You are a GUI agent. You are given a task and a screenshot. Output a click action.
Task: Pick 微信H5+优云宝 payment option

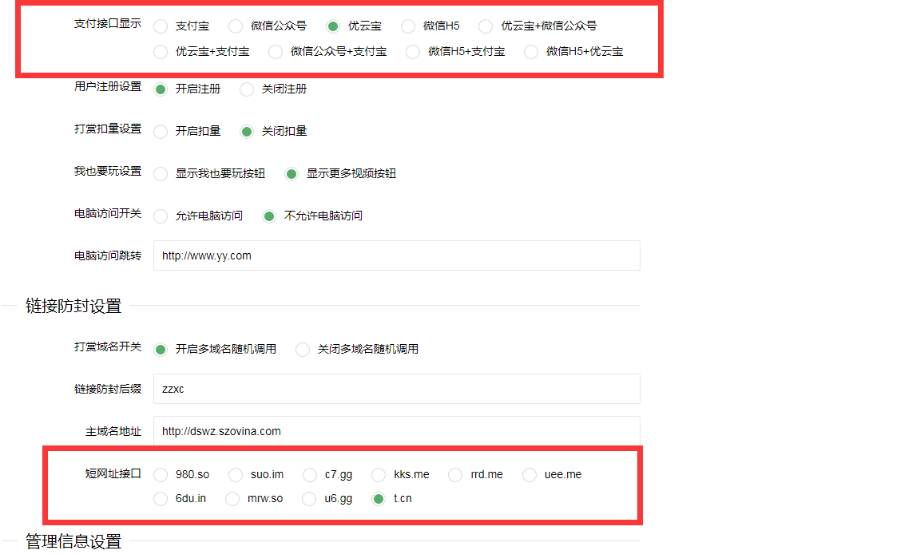(x=531, y=52)
